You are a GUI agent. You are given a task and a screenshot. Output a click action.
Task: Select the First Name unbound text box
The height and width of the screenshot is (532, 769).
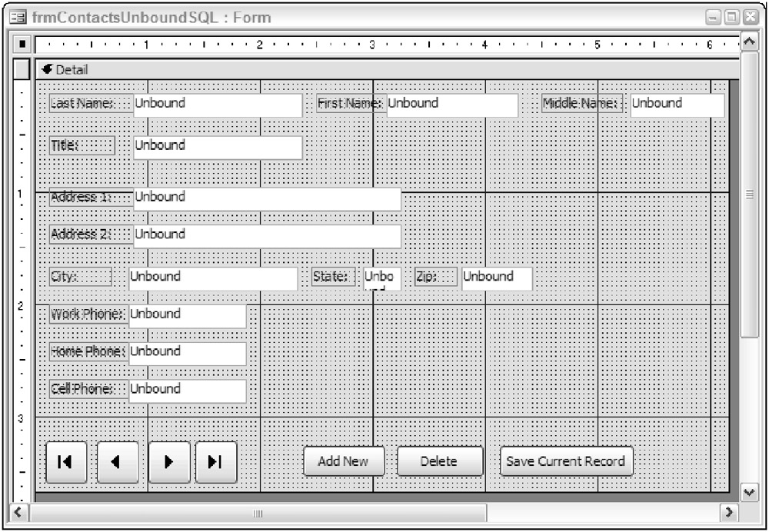point(451,104)
